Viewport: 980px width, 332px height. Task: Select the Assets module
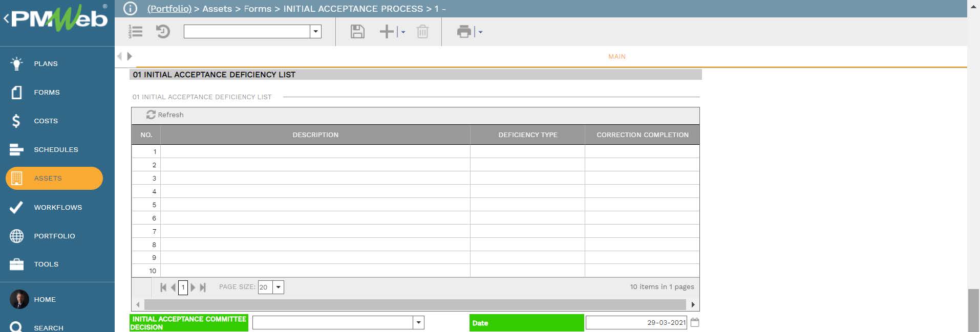(x=54, y=178)
